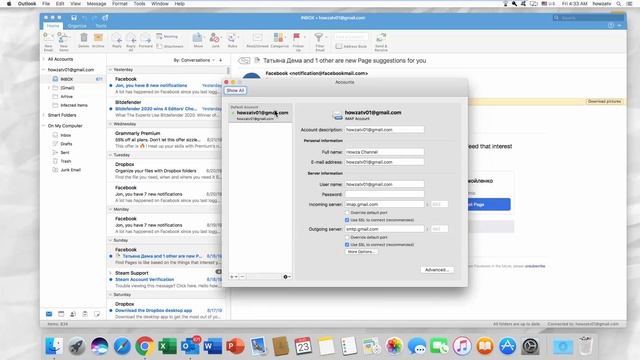640x360 pixels.
Task: Open System Preferences from the Dock
Action: [530, 346]
